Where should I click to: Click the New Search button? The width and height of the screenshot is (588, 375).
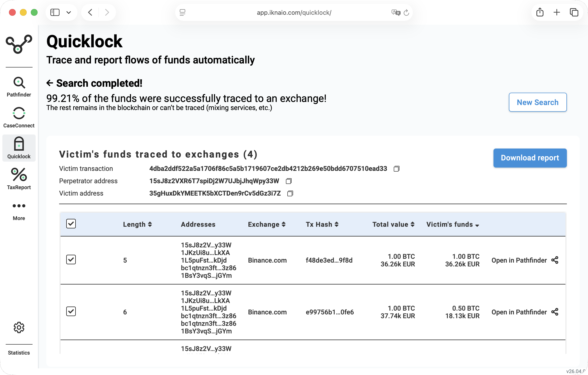[x=538, y=102]
